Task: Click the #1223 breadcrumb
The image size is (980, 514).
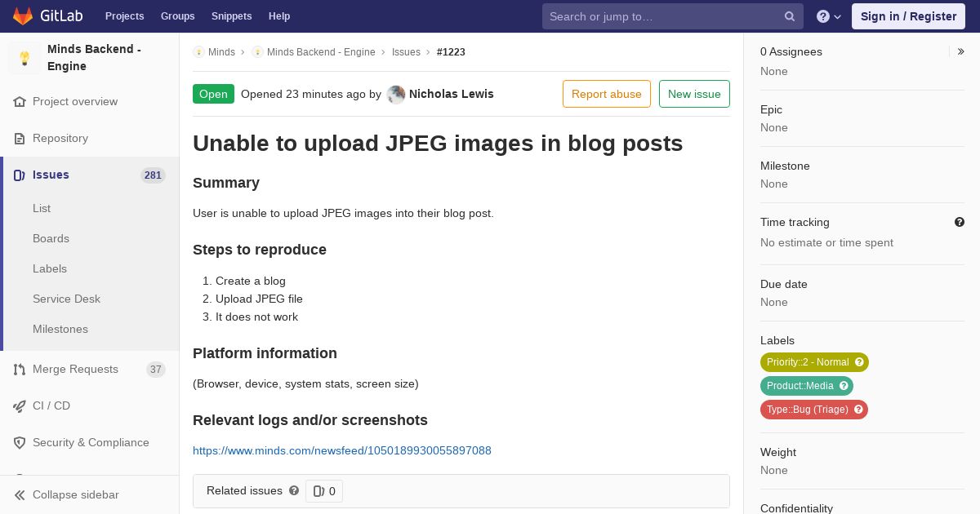Action: pos(451,52)
